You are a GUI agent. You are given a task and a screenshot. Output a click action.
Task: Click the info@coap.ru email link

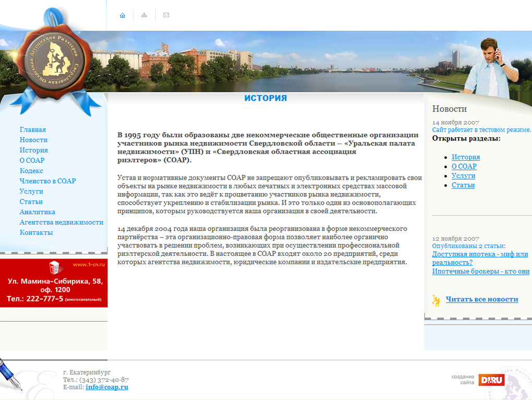click(x=107, y=387)
